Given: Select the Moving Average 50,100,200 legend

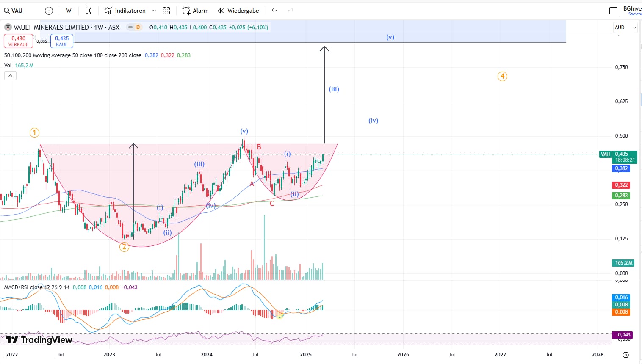Looking at the screenshot, I should [73, 55].
